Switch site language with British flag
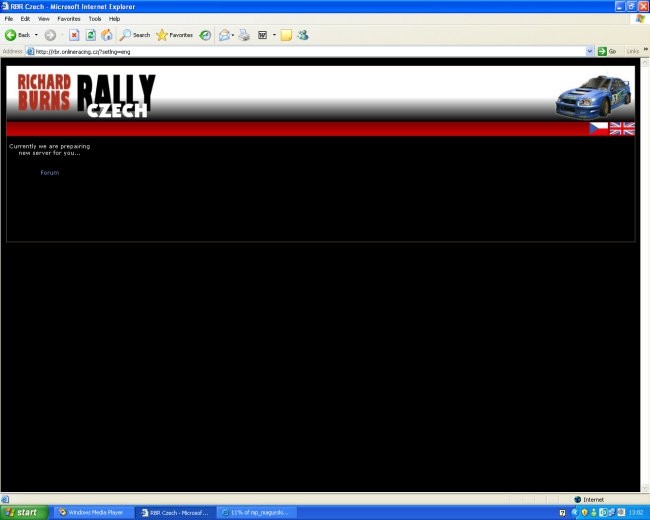650x520 pixels. click(x=622, y=129)
